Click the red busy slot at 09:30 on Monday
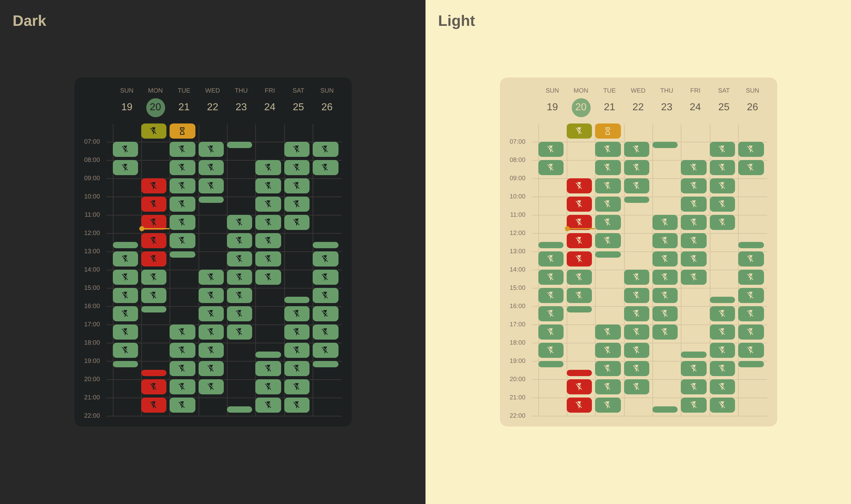Screen dimensions: 851x504 click(154, 185)
